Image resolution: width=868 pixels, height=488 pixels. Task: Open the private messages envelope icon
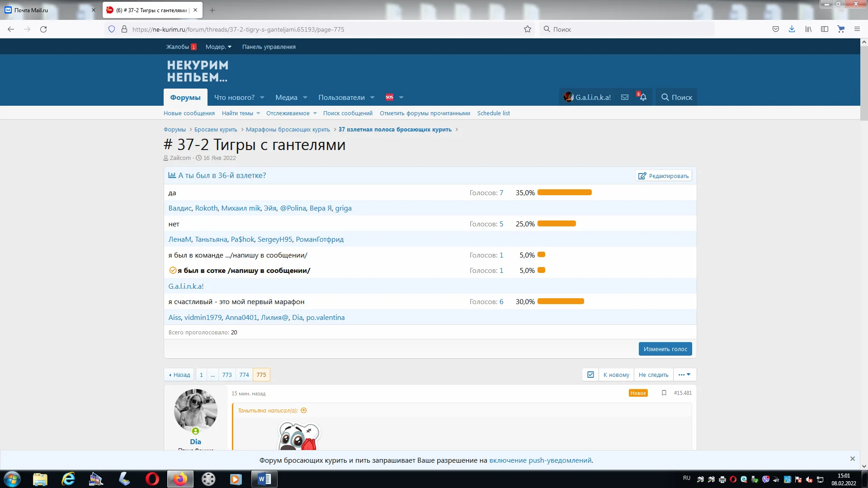[625, 97]
